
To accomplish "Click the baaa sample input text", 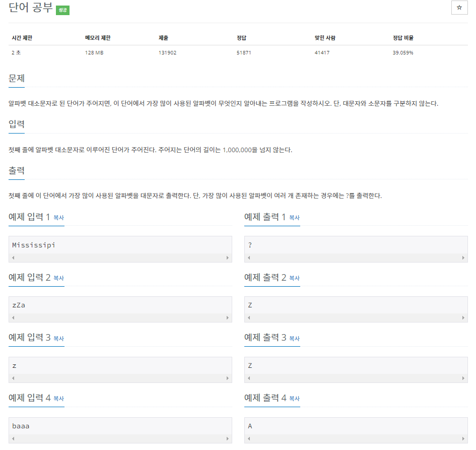I will (x=21, y=426).
